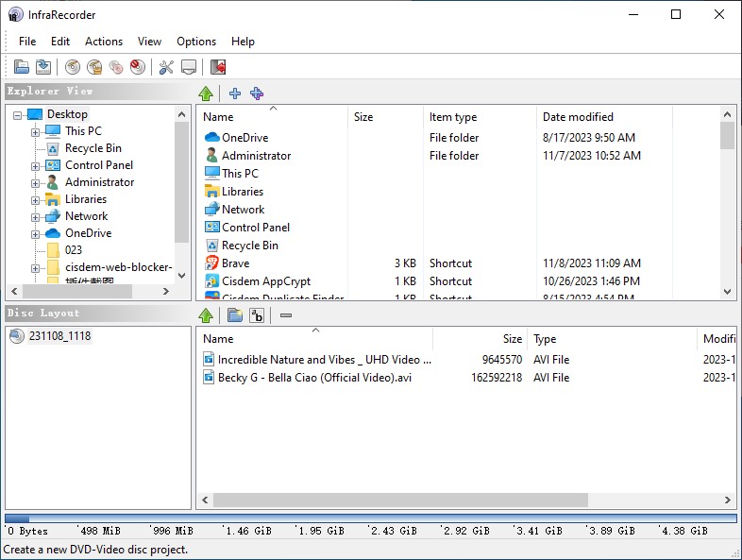
Task: Click the Control Panel icon in file list
Action: click(212, 228)
